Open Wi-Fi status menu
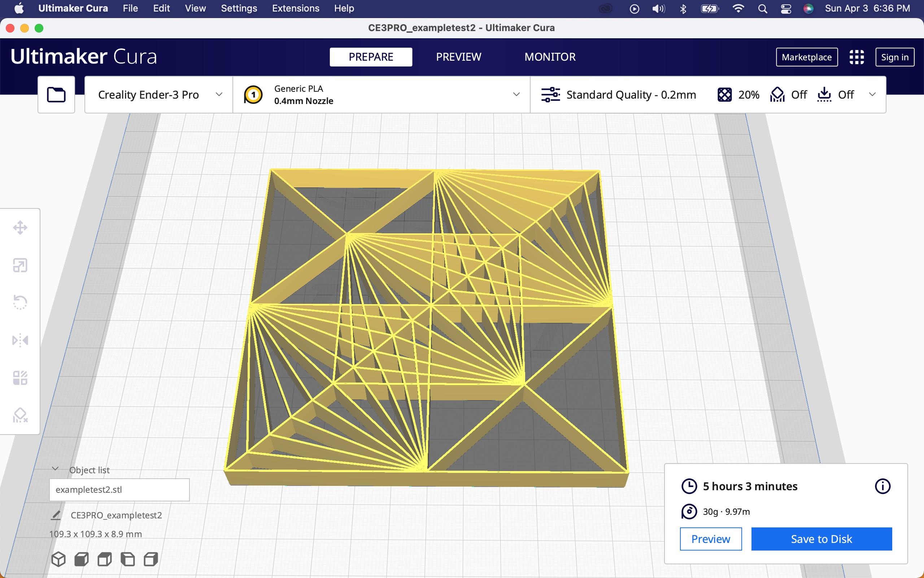This screenshot has height=578, width=924. point(738,8)
